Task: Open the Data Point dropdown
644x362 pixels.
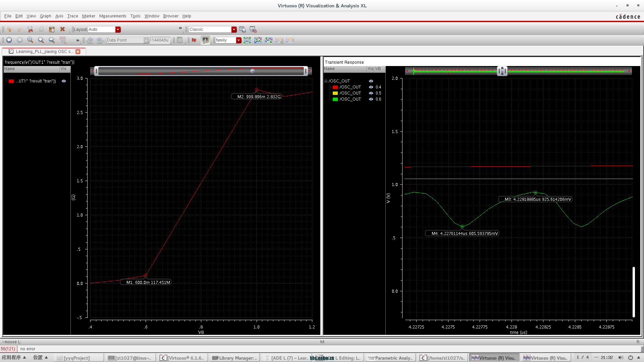Action: point(146,40)
